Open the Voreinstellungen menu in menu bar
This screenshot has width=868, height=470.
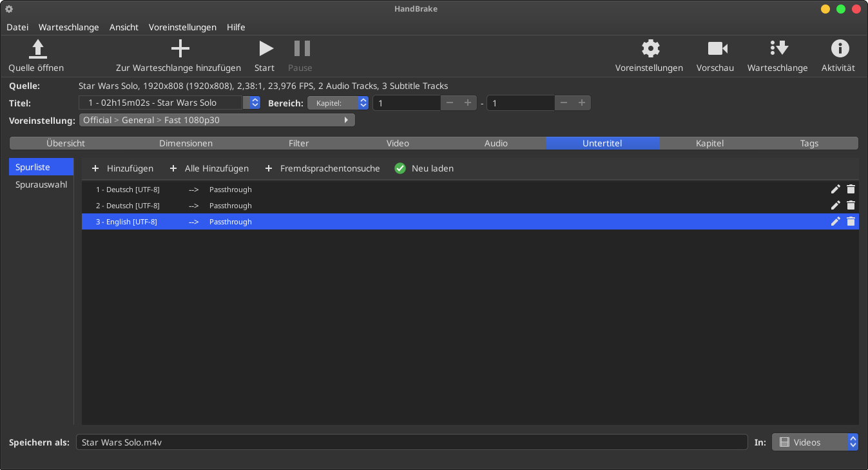coord(182,27)
